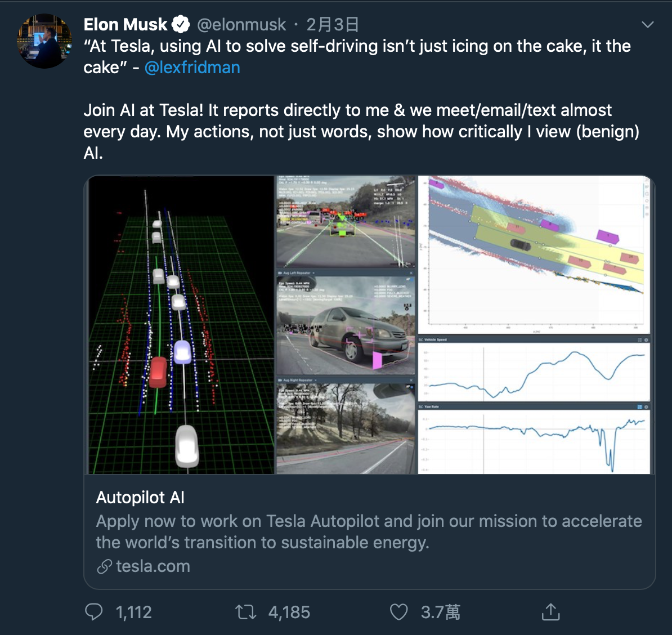672x635 pixels.
Task: Click the 1,112 replies count
Action: coord(134,612)
